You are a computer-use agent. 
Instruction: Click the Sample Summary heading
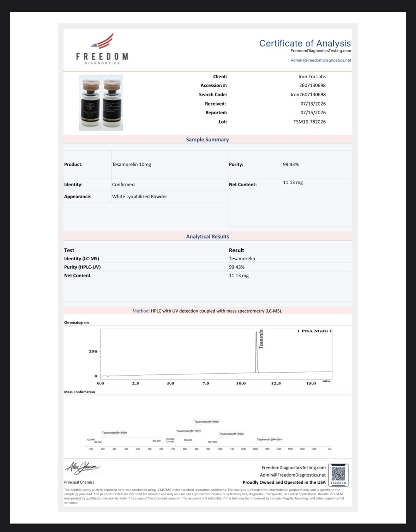coord(207,139)
